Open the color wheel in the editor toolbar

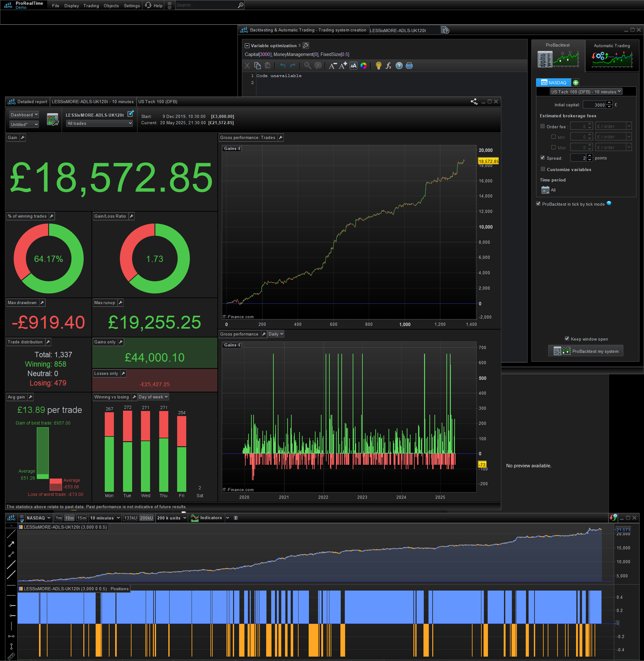tap(363, 66)
